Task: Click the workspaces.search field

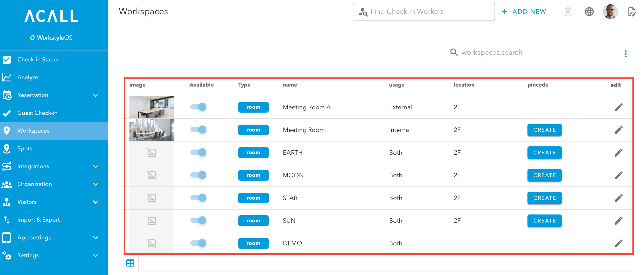Action: pos(524,53)
